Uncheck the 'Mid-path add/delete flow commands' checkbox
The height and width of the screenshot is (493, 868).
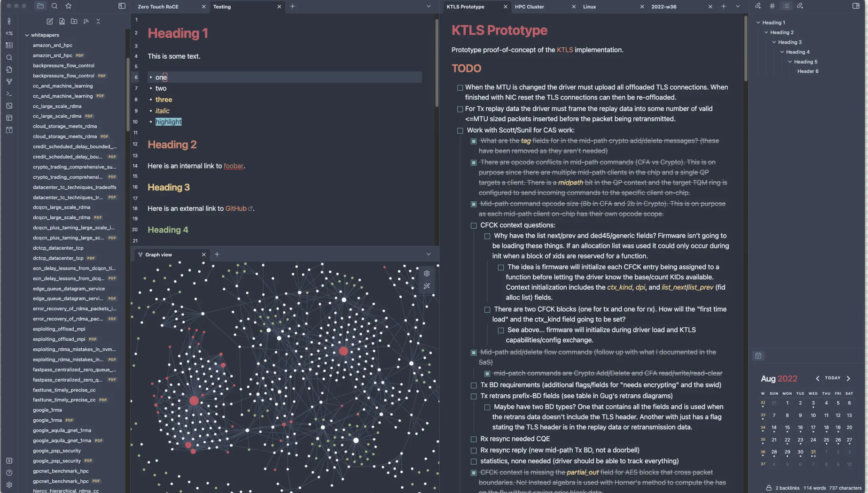click(x=474, y=352)
